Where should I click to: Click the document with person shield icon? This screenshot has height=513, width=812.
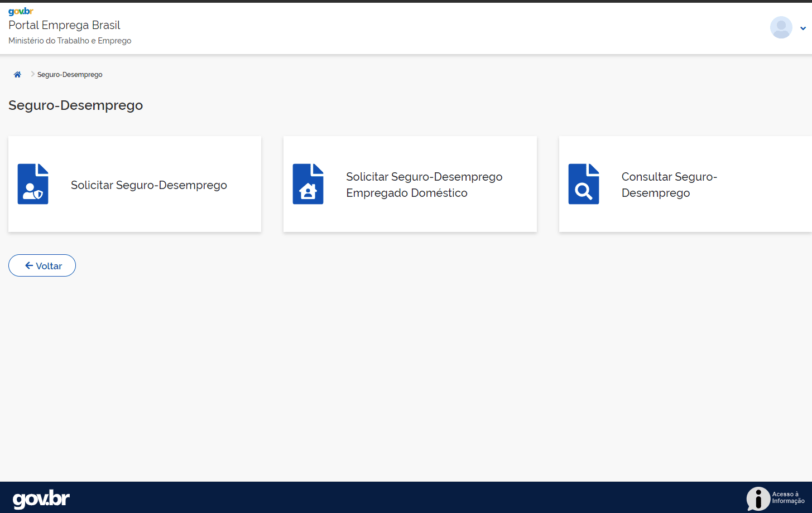point(33,184)
